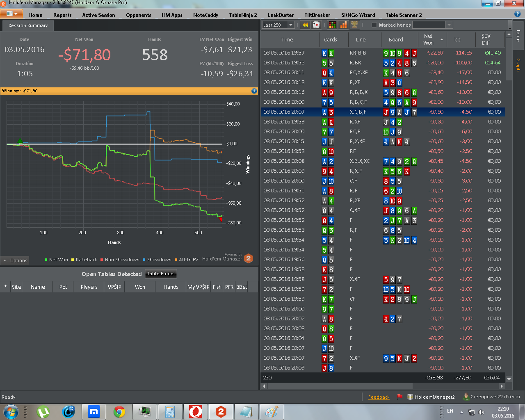
Task: Click the Hold'em Manager 2 logo badge
Action: 248,258
